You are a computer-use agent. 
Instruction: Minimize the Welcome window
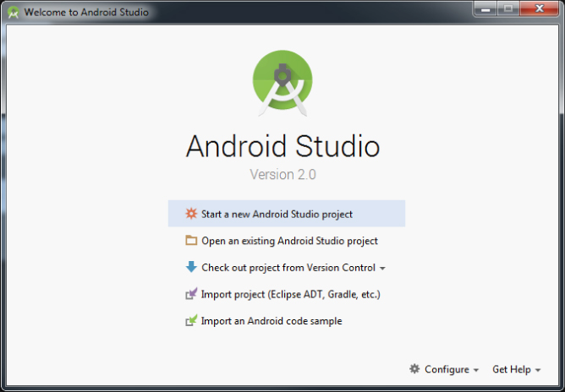tap(485, 9)
